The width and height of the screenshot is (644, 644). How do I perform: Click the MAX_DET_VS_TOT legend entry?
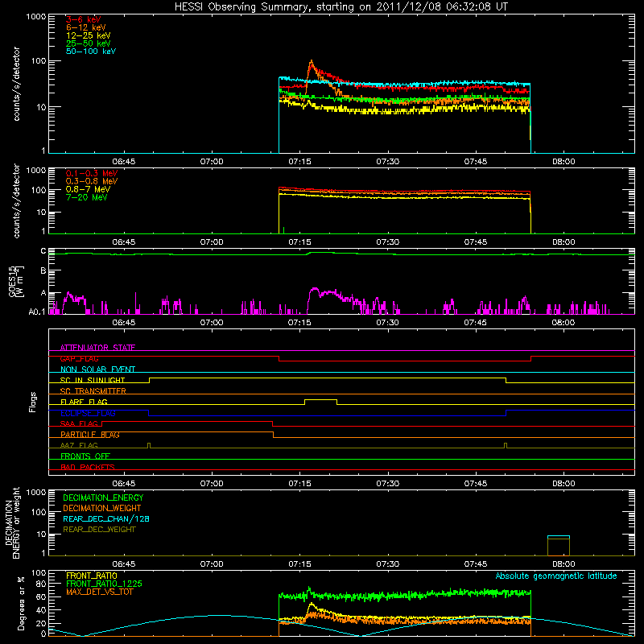click(x=100, y=592)
